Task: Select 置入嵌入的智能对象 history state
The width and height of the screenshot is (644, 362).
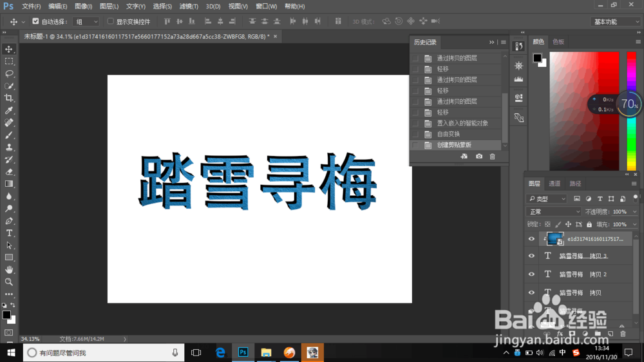Action: pos(456,123)
